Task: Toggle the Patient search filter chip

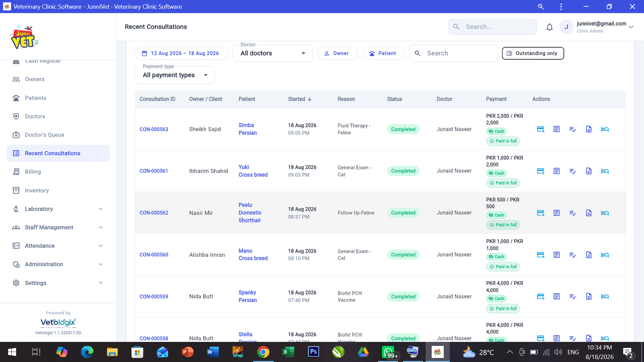Action: pos(384,53)
